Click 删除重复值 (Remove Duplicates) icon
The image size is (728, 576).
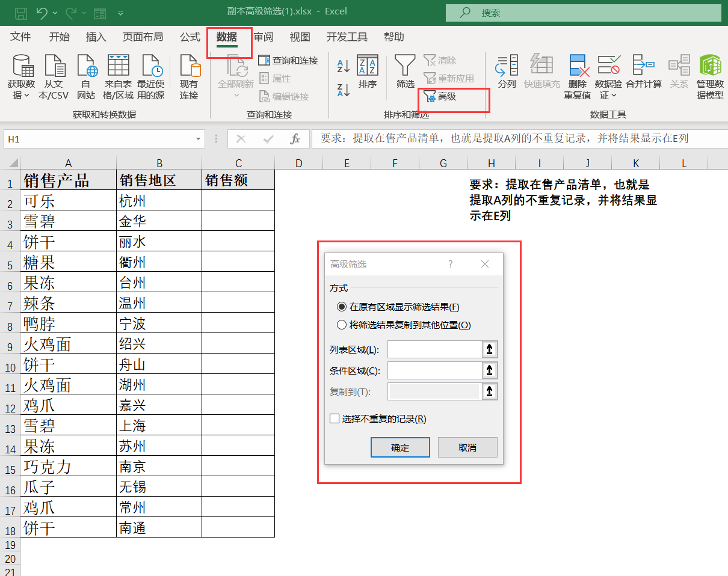[x=578, y=77]
